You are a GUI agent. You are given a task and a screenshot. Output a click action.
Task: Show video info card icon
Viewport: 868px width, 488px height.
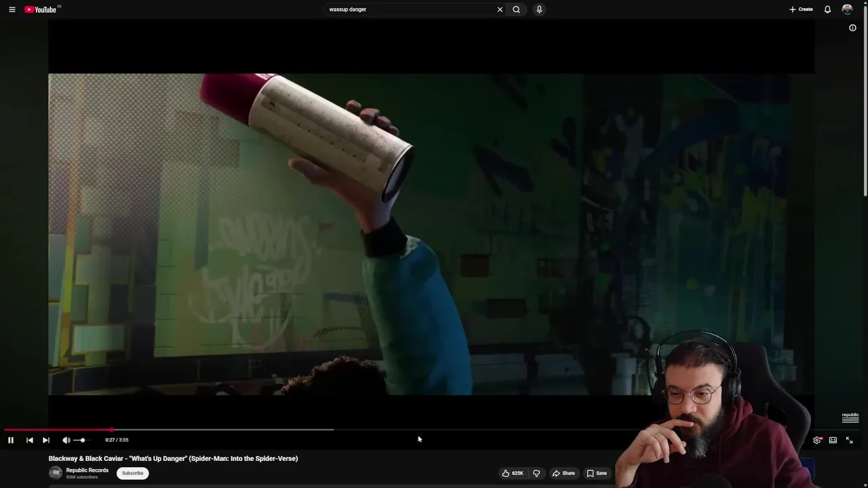click(852, 28)
